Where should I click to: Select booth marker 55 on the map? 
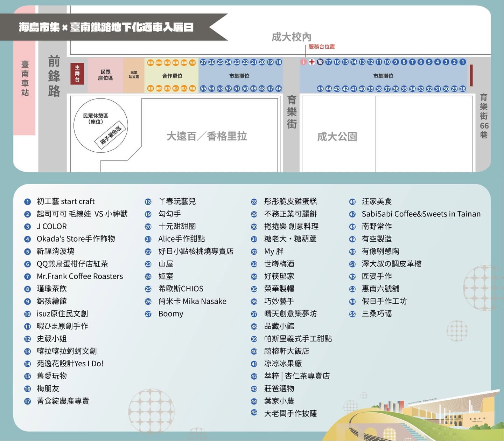[203, 89]
